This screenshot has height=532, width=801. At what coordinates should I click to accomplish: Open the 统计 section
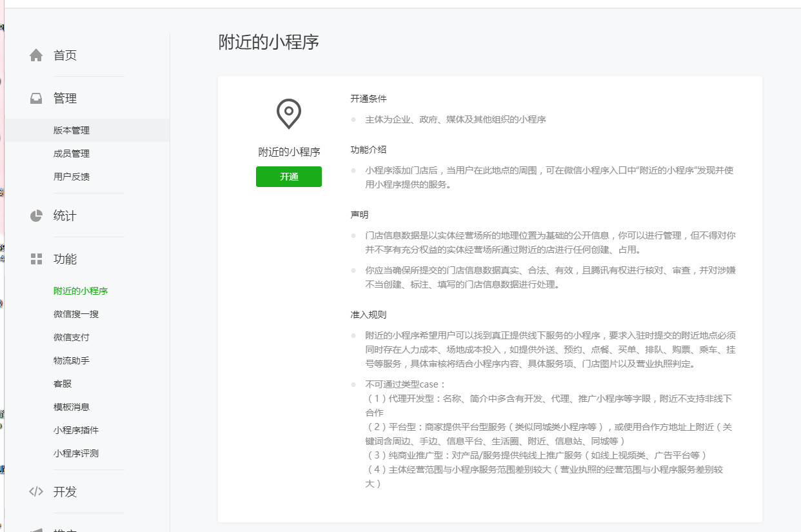tap(65, 216)
